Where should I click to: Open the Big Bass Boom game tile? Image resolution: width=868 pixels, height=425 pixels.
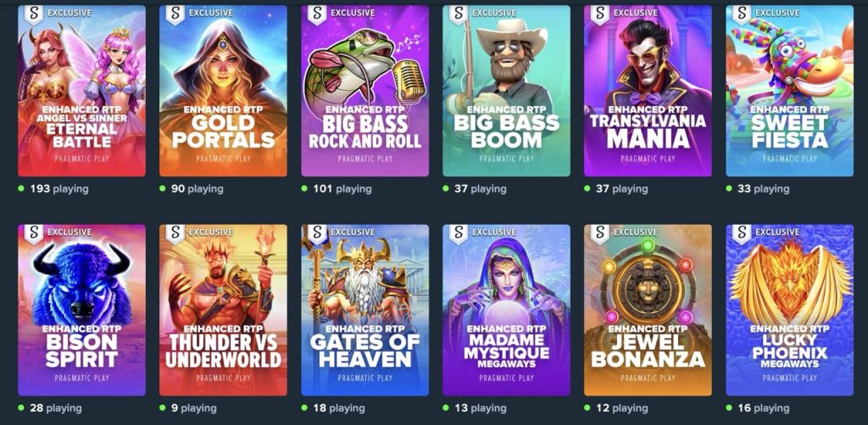[x=507, y=91]
